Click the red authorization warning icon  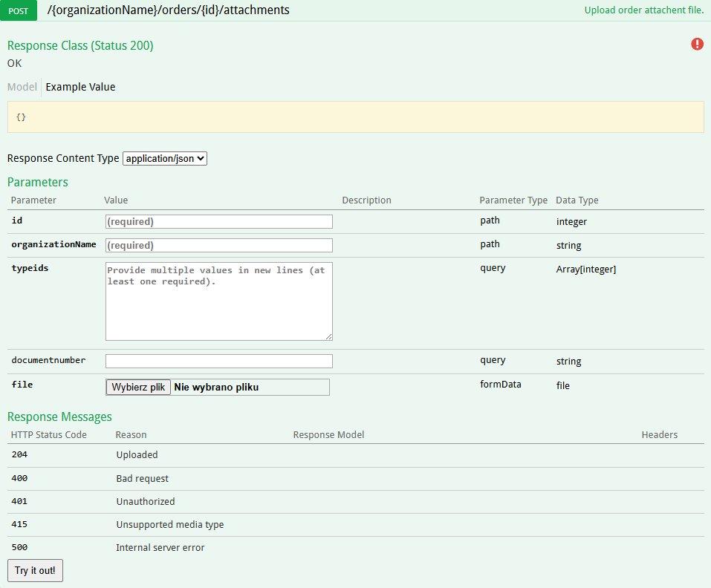[x=697, y=44]
